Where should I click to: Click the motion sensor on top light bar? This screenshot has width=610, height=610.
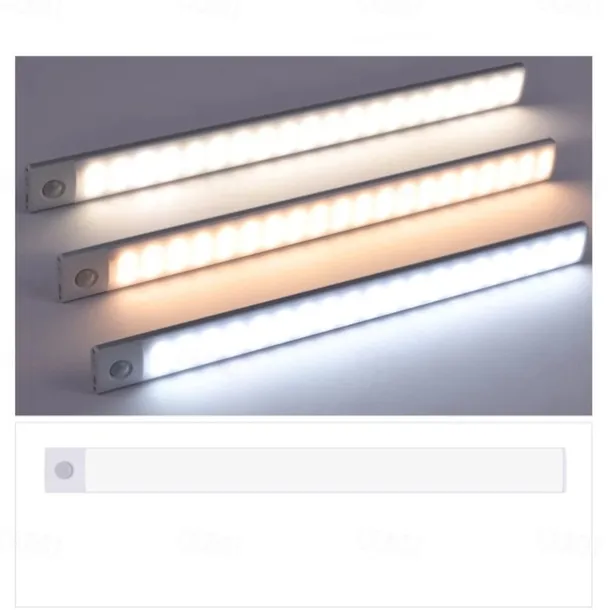click(x=54, y=189)
